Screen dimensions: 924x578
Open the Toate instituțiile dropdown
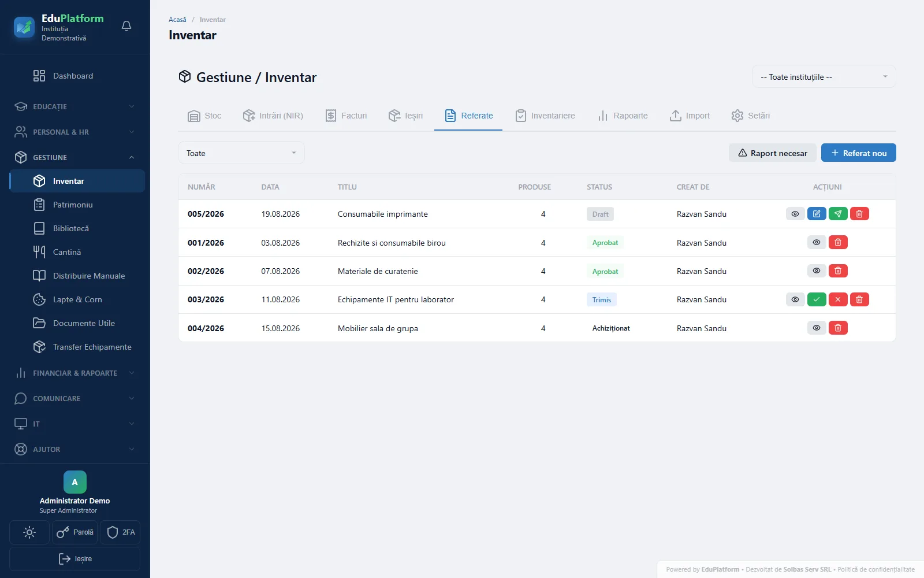(824, 77)
